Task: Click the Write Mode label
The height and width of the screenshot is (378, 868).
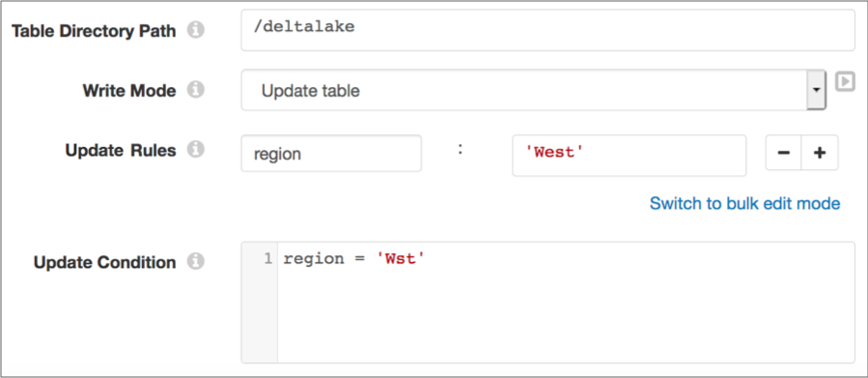Action: 129,90
